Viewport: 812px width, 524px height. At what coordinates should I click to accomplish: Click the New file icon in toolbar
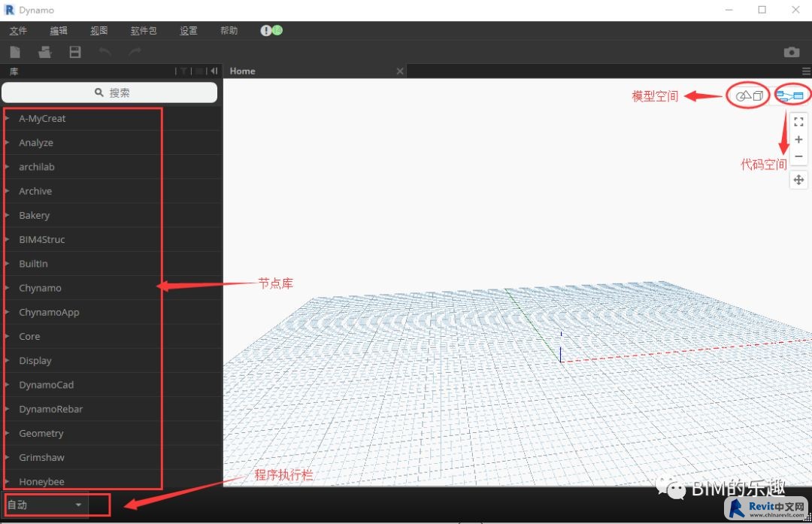pyautogui.click(x=15, y=52)
